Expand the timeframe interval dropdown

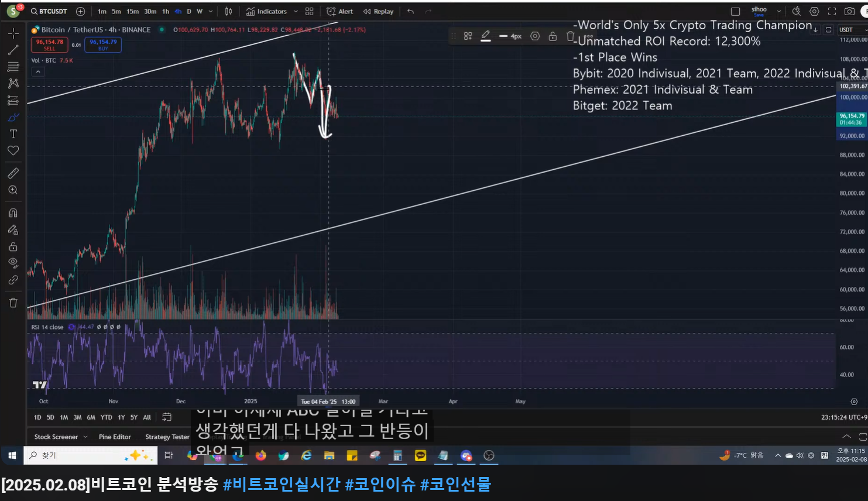click(211, 11)
